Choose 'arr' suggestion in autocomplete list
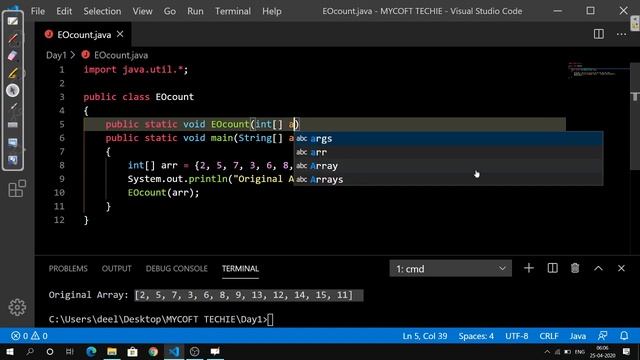640x360 pixels. click(x=448, y=152)
